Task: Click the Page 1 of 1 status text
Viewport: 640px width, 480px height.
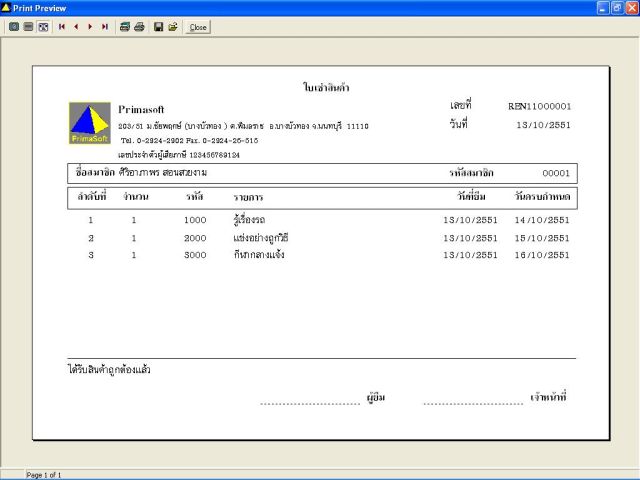Action: coord(44,475)
